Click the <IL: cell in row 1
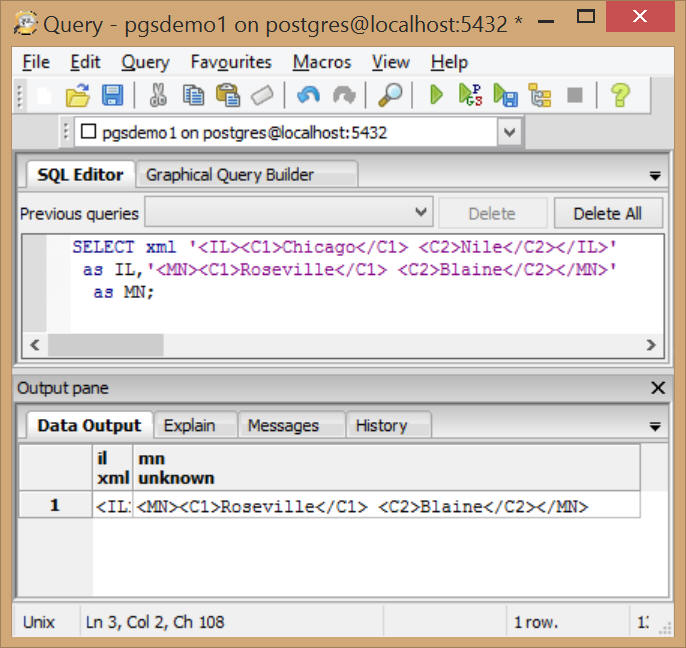Image resolution: width=686 pixels, height=648 pixels. point(112,505)
